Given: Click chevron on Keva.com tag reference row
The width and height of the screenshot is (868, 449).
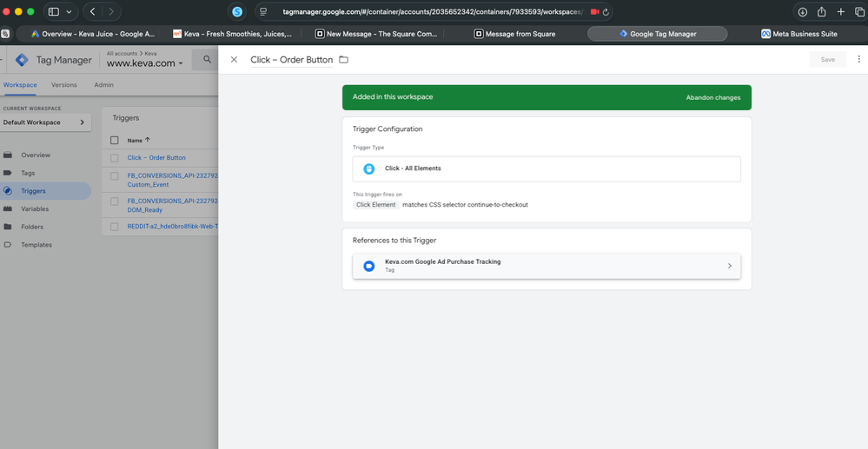Looking at the screenshot, I should pos(730,266).
